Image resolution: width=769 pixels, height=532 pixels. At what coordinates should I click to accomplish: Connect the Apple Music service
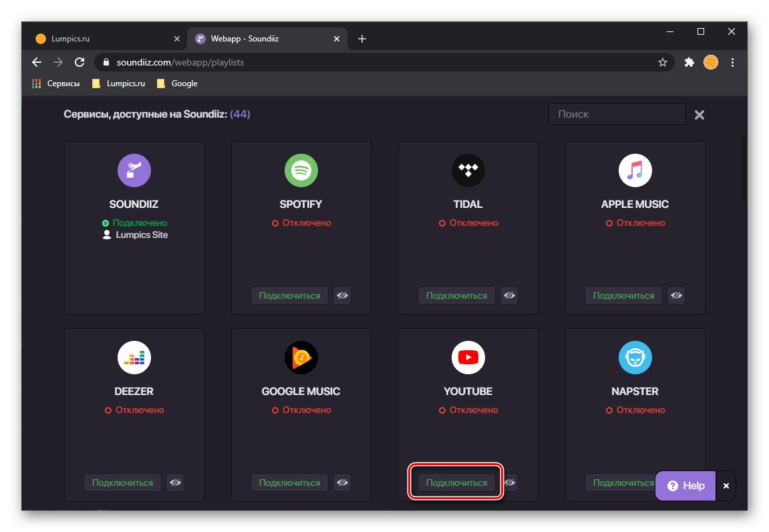(623, 295)
